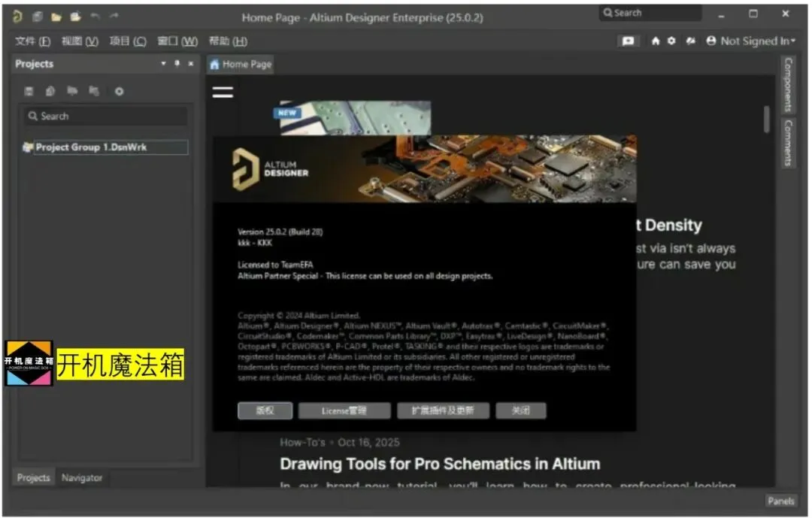Image resolution: width=812 pixels, height=518 pixels.
Task: Open Projects panel options dropdown arrow
Action: point(163,63)
